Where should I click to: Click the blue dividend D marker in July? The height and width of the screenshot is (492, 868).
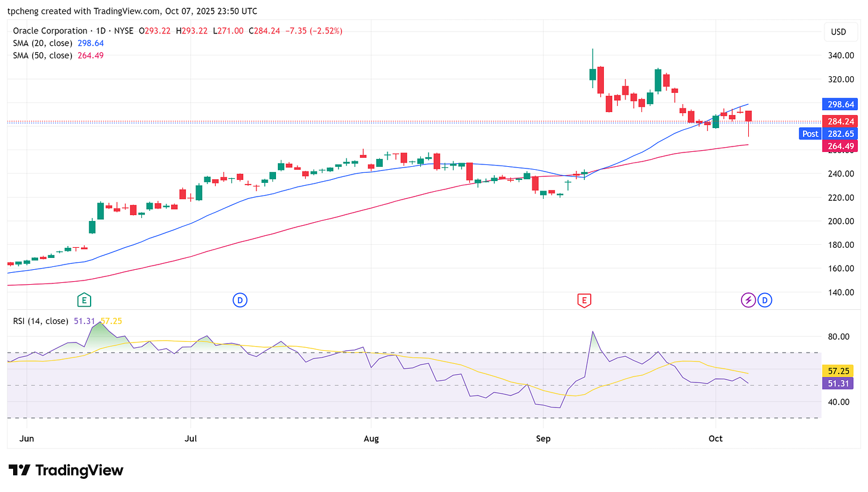click(240, 300)
